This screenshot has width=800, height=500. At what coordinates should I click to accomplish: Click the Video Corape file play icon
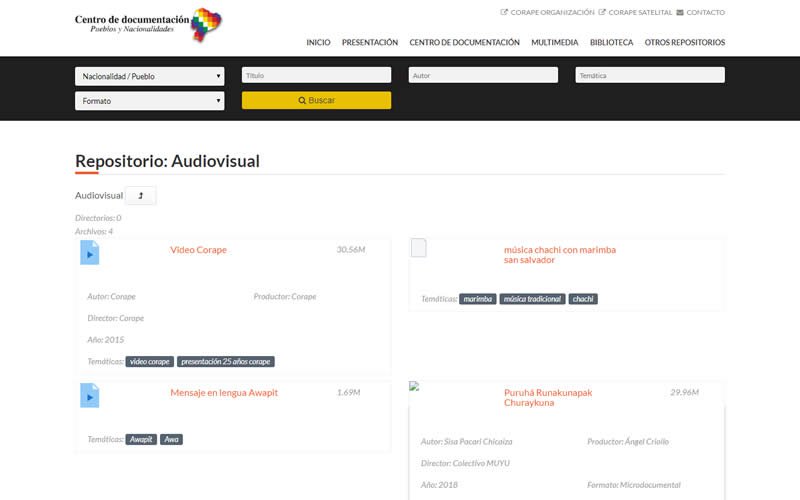(89, 253)
